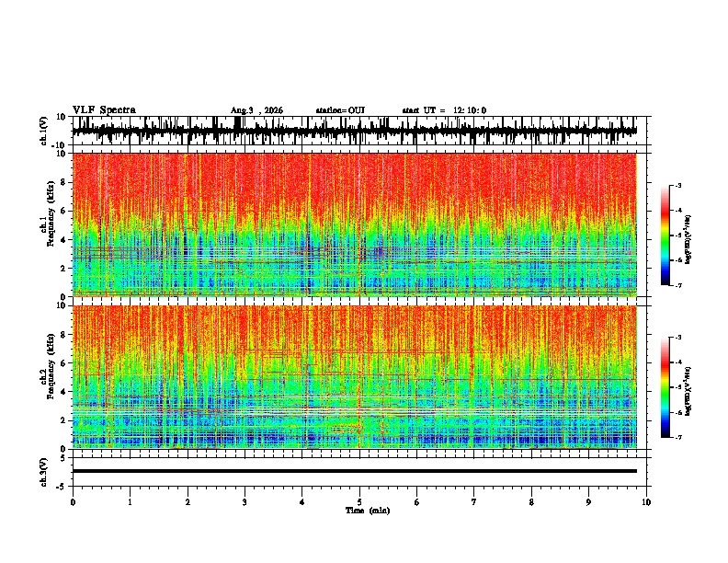Click the "Time (min)" axis title
This screenshot has height=563, width=728.
pos(368,511)
